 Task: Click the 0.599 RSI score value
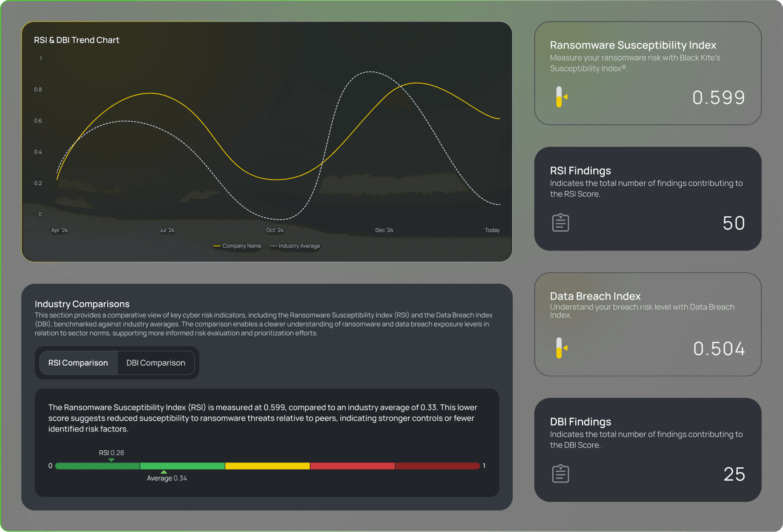[718, 97]
